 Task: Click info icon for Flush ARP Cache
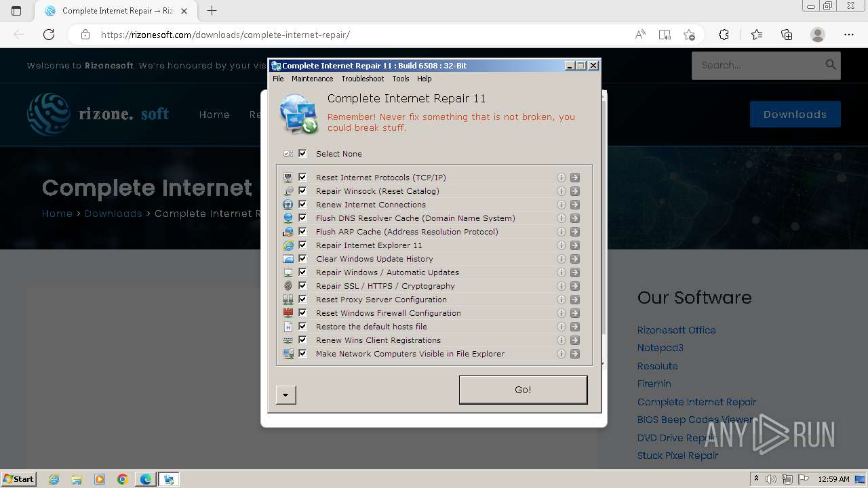[x=561, y=232]
